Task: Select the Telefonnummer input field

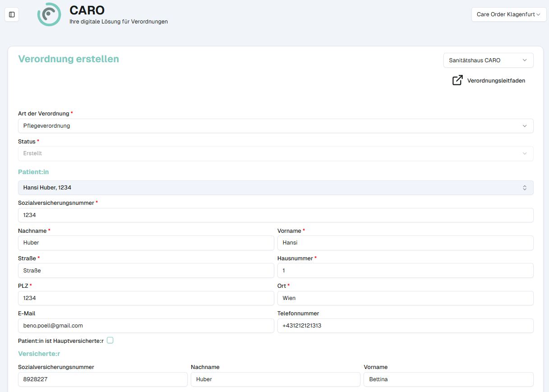Action: pos(405,325)
